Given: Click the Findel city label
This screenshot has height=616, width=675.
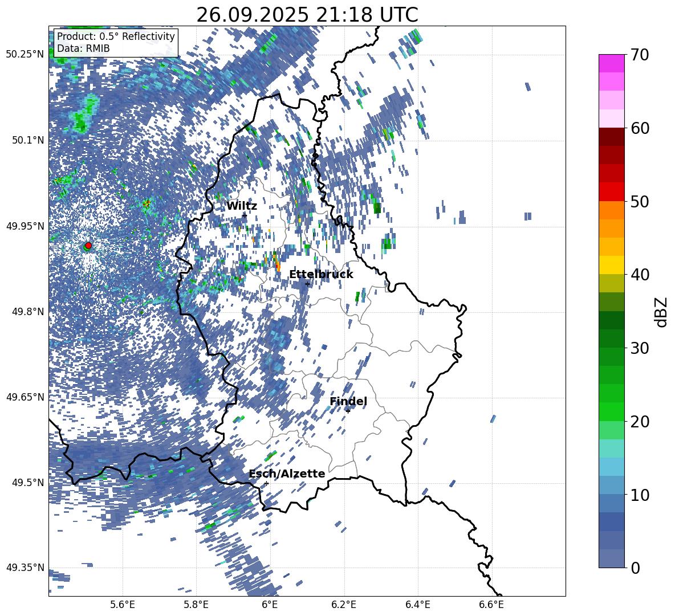Looking at the screenshot, I should [x=348, y=401].
